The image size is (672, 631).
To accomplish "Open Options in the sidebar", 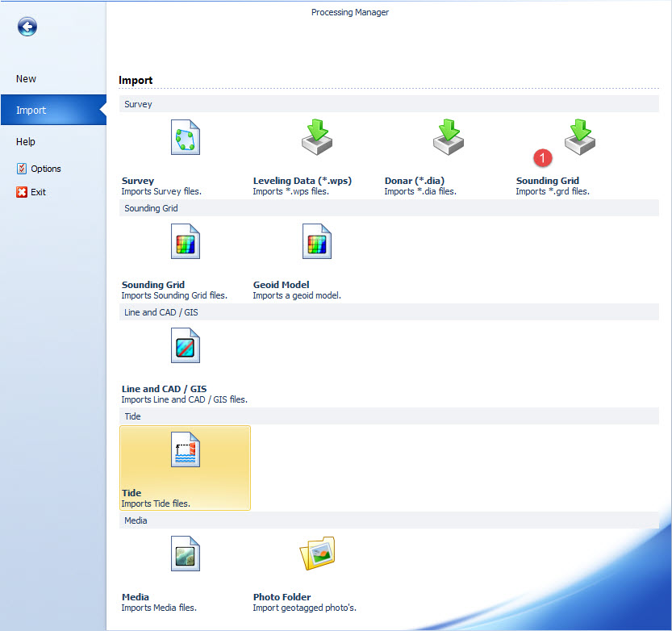I will click(45, 169).
